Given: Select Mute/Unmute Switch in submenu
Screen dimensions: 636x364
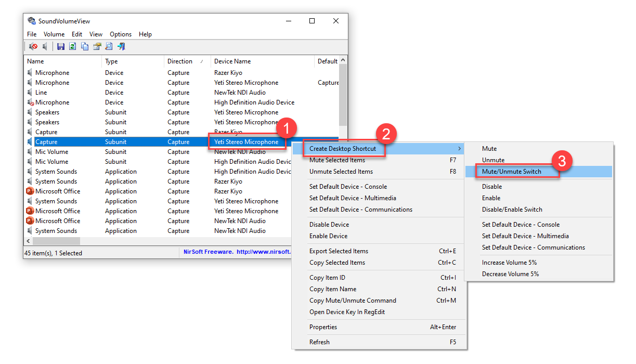Looking at the screenshot, I should click(511, 172).
